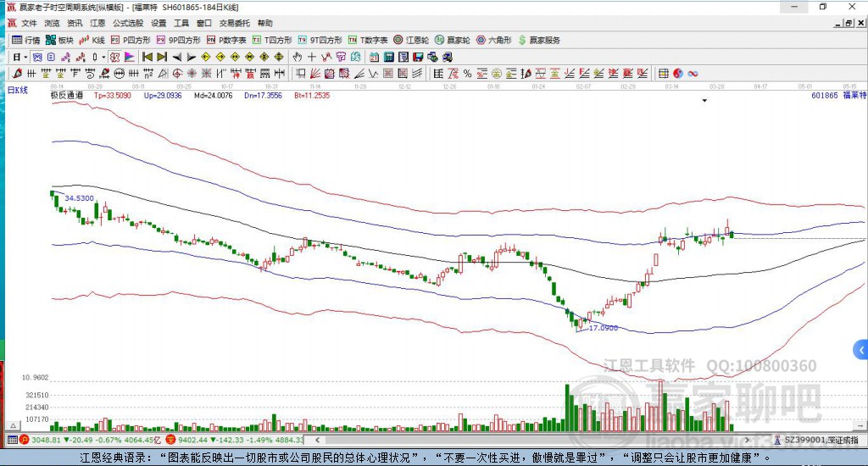Jump to last bar with skip-forward icon
The height and width of the screenshot is (466, 868).
click(x=162, y=57)
